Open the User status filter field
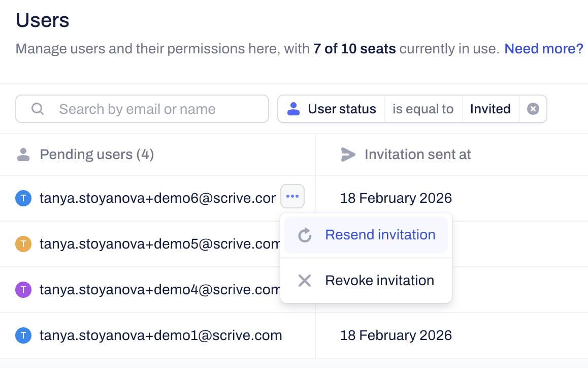 342,109
